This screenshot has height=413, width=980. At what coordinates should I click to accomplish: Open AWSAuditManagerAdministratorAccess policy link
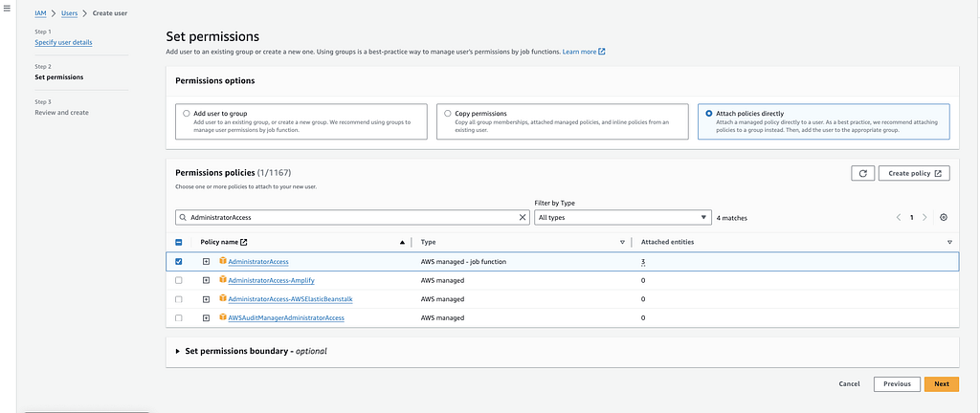tap(286, 318)
